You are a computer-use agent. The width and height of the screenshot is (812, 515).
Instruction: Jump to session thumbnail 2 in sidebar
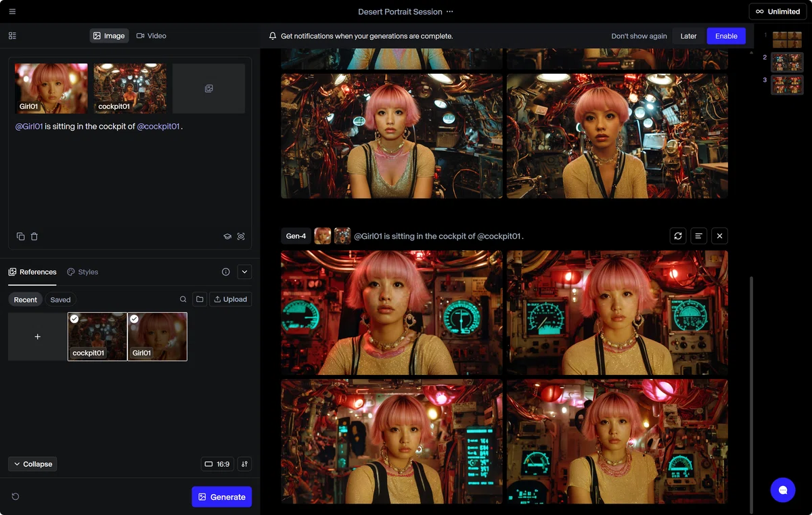(x=787, y=62)
